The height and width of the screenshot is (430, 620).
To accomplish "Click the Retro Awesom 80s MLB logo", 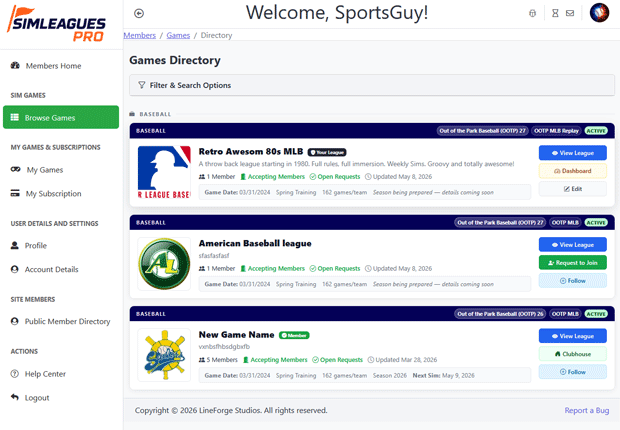I will pyautogui.click(x=164, y=172).
